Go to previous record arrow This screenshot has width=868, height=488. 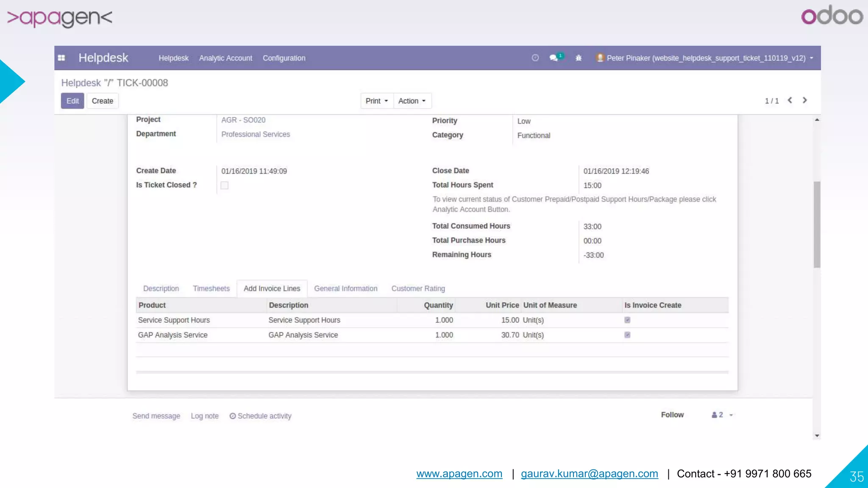(790, 100)
